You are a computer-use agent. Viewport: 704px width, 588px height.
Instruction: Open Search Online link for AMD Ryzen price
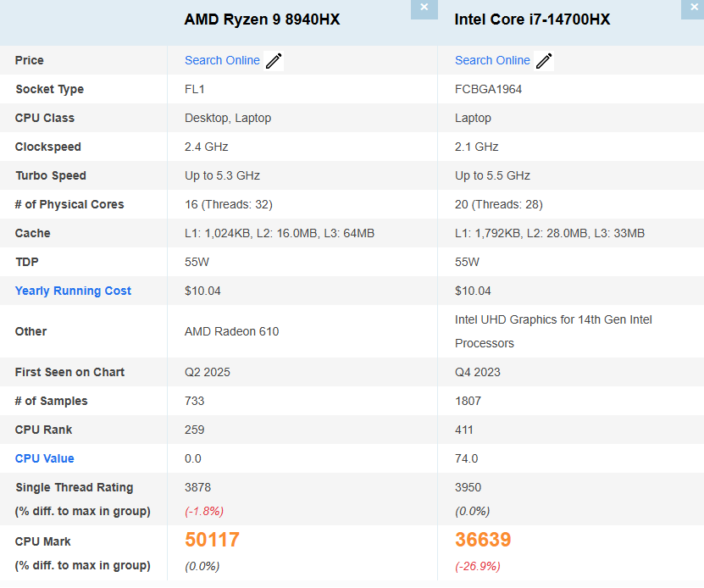coord(222,60)
